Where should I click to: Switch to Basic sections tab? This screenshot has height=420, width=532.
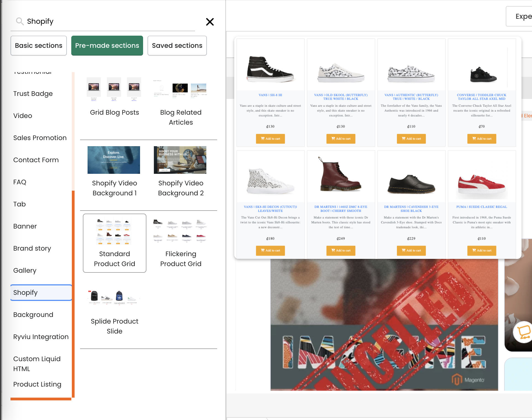39,46
